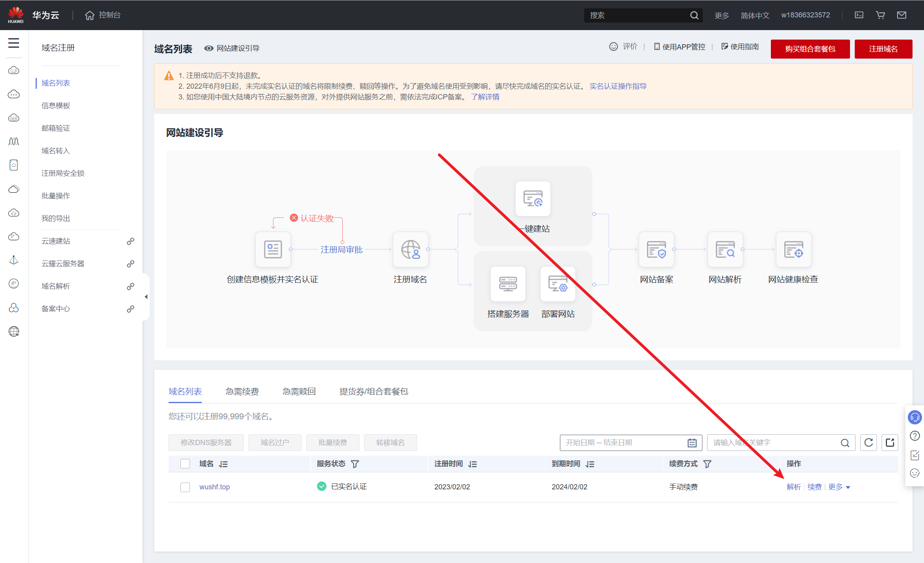Image resolution: width=924 pixels, height=563 pixels.
Task: Open the 实名认证操作指导 link
Action: (x=618, y=86)
